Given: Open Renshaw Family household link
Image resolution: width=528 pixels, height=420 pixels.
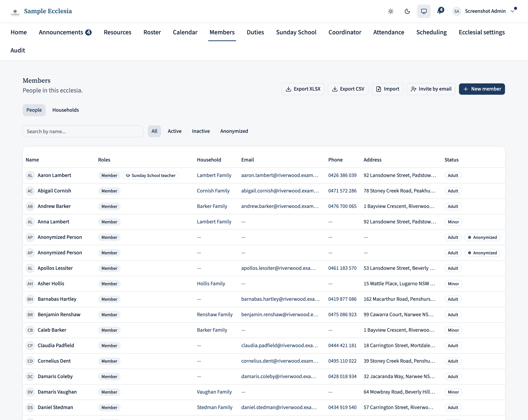Looking at the screenshot, I should pos(215,314).
